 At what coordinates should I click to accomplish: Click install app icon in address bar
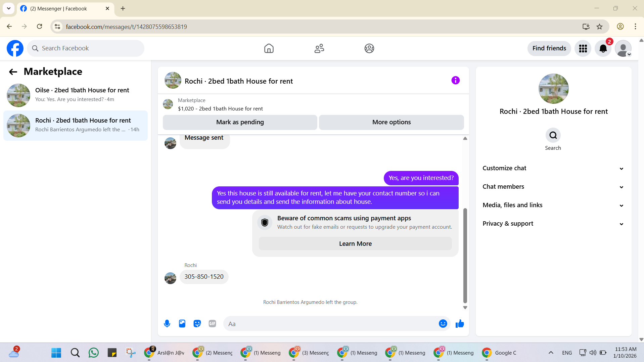[586, 27]
